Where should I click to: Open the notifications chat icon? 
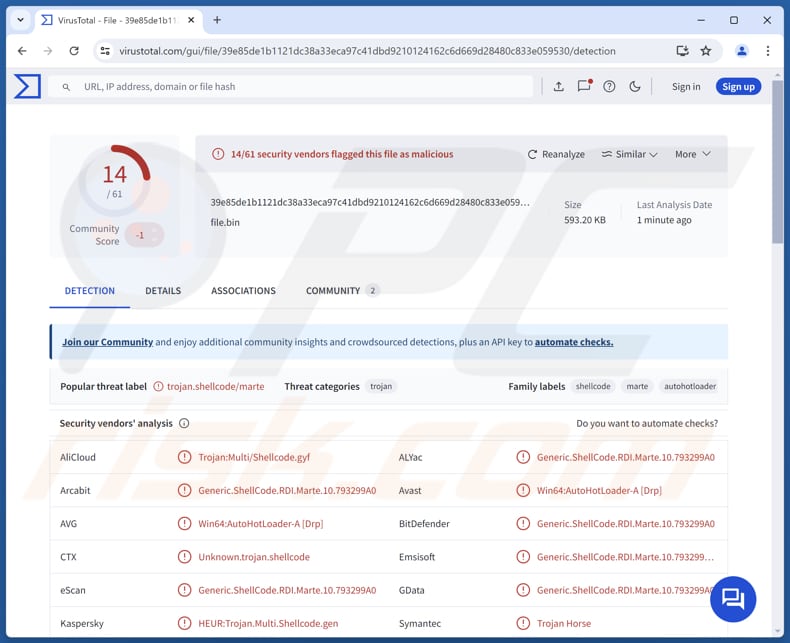tap(584, 86)
